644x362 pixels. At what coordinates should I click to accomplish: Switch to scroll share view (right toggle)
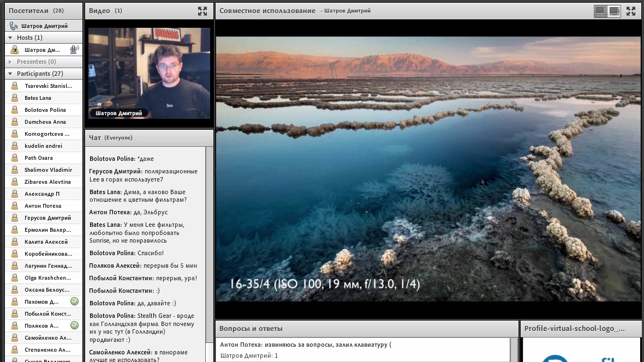[615, 11]
